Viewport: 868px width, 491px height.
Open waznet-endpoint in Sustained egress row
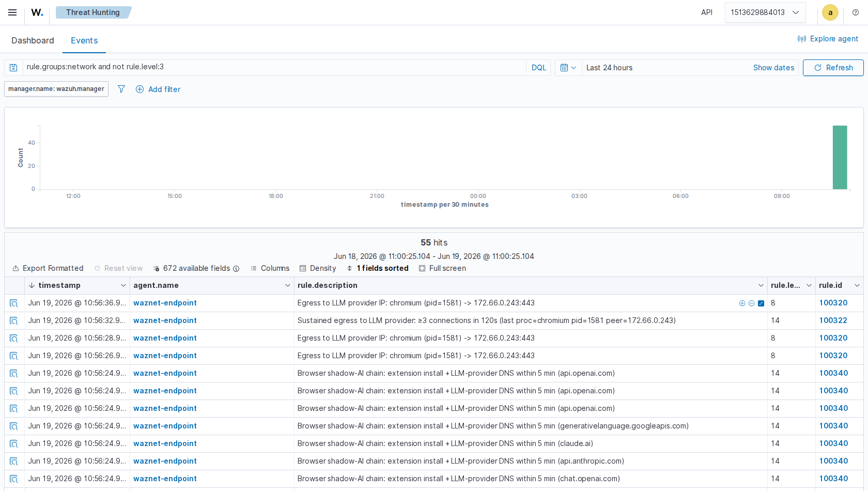coord(165,320)
